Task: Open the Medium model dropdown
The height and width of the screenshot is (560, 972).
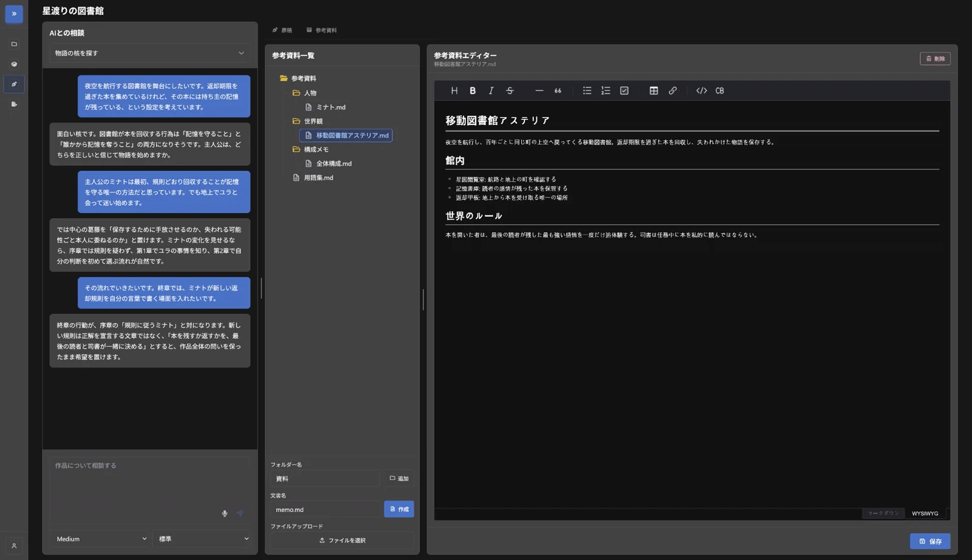Action: point(100,539)
